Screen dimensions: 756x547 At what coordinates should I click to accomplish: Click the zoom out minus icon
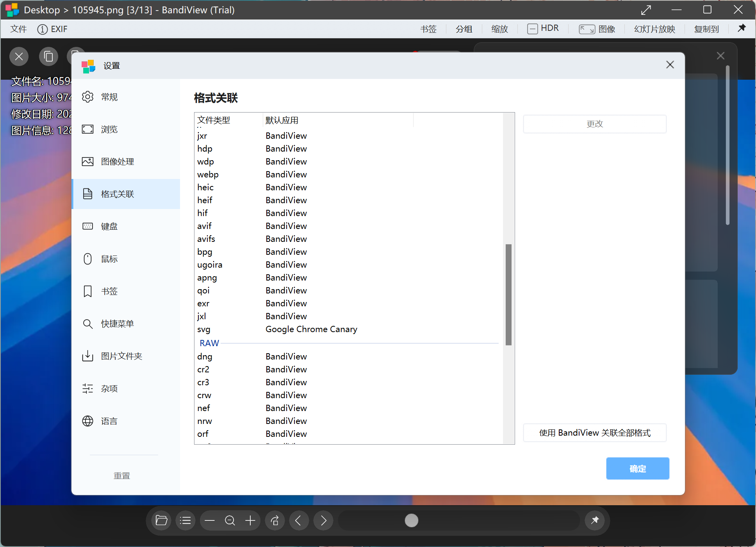pos(210,520)
